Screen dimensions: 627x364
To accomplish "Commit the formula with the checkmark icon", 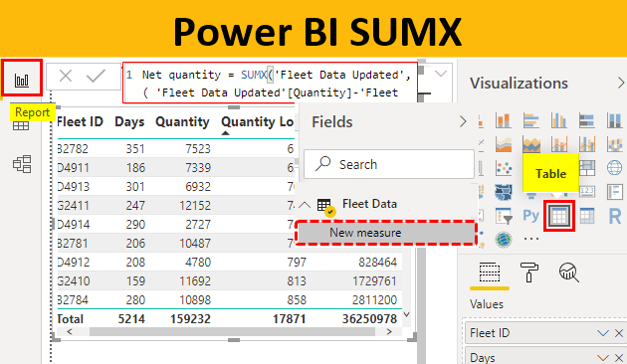I will point(96,76).
